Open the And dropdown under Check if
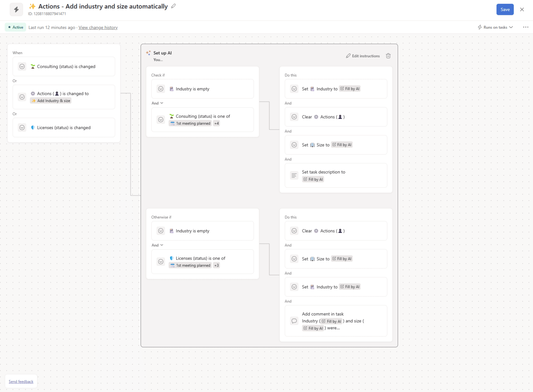The height and width of the screenshot is (392, 533). click(x=157, y=103)
